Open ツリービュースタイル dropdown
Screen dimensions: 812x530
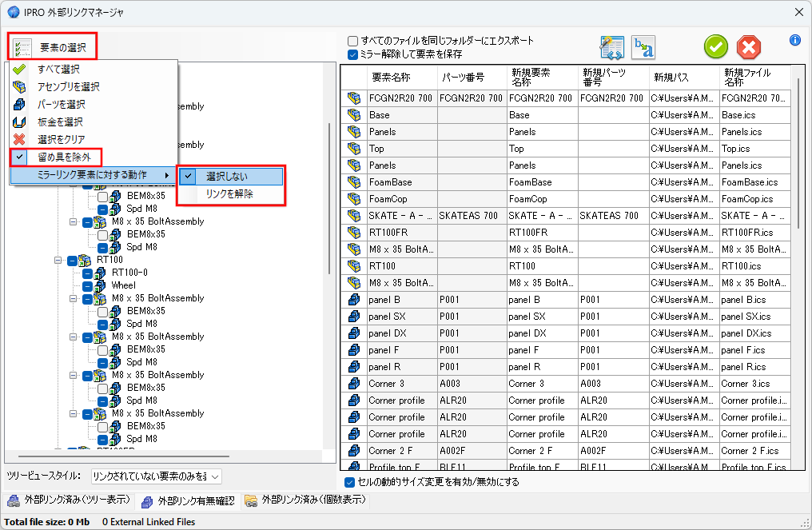tap(157, 476)
